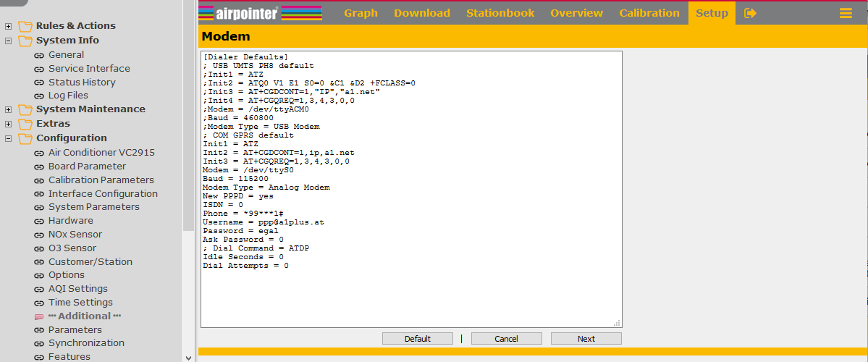Click the logout icon next to Setup

750,13
